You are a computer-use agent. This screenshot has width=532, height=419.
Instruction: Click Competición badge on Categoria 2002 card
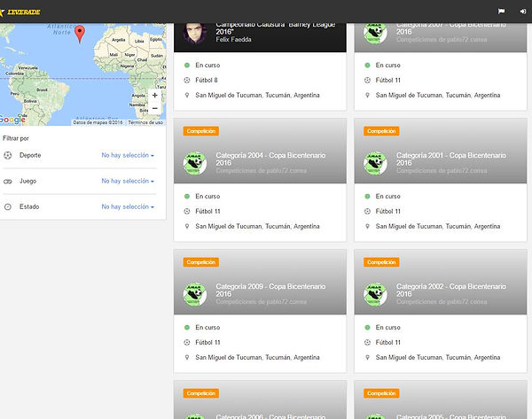381,262
